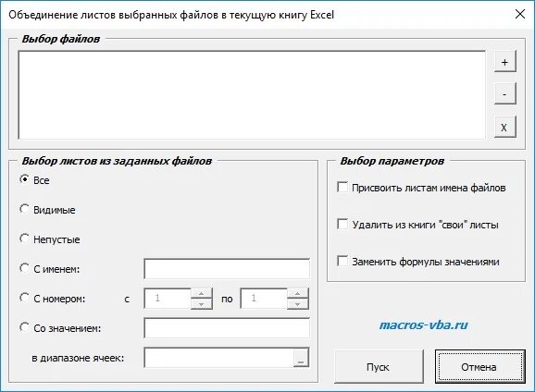The width and height of the screenshot is (535, 392).
Task: Decrease the 'по' end sheet number
Action: tap(297, 304)
